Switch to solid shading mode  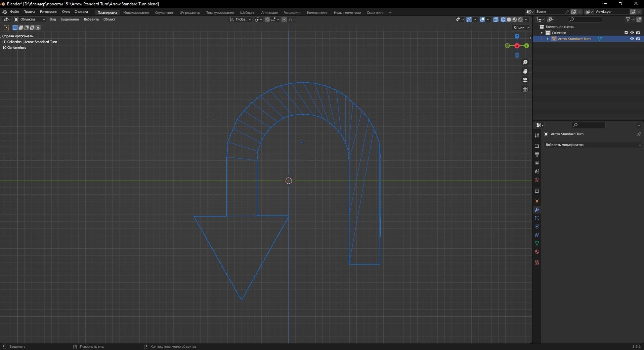click(509, 20)
